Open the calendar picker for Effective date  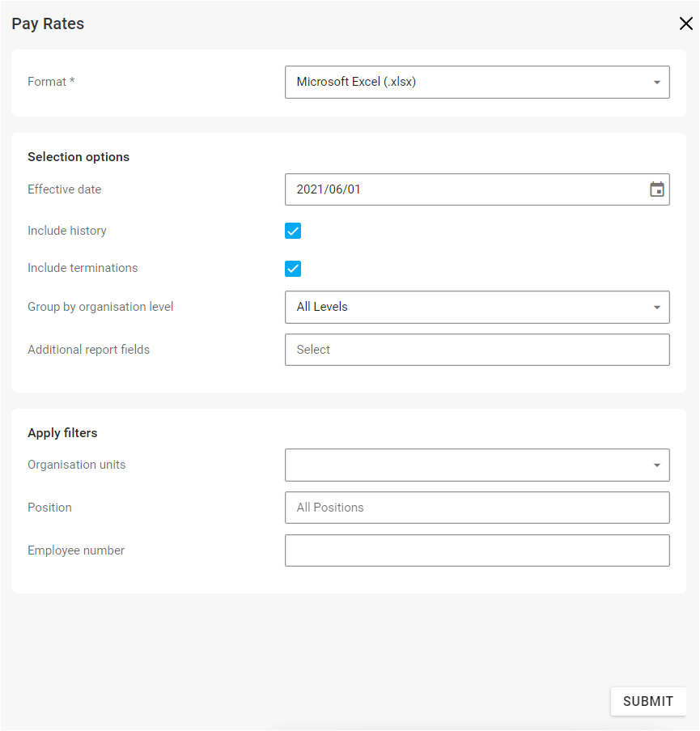point(656,189)
